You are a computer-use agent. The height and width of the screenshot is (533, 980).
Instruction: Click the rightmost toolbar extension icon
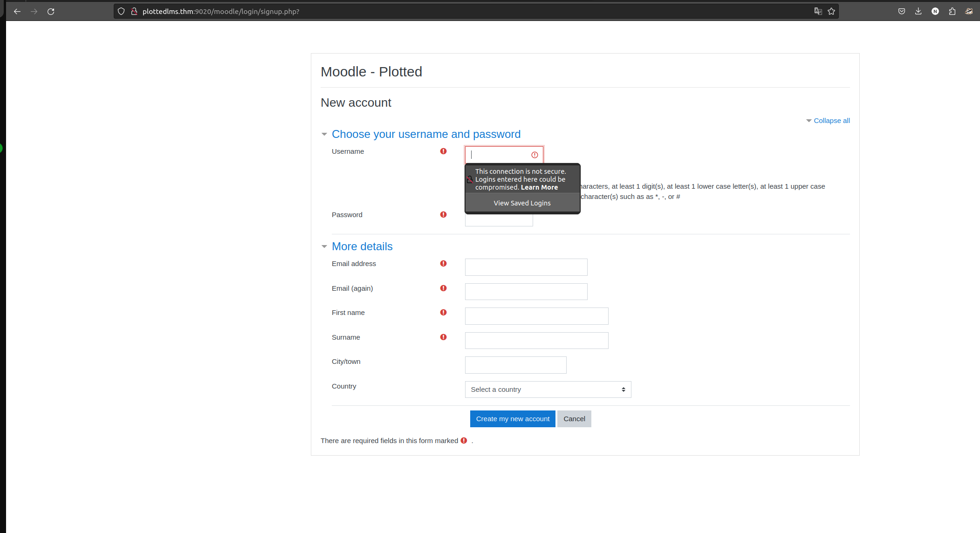[969, 11]
